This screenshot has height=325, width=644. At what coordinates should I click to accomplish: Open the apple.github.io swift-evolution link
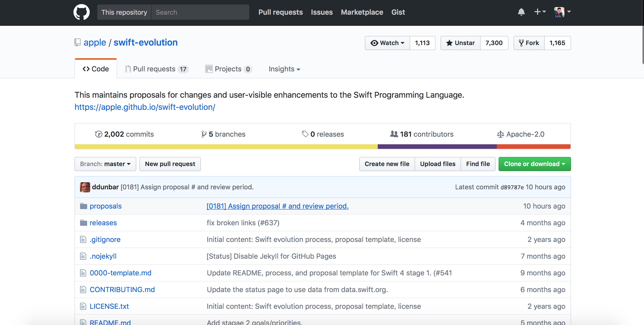point(145,107)
